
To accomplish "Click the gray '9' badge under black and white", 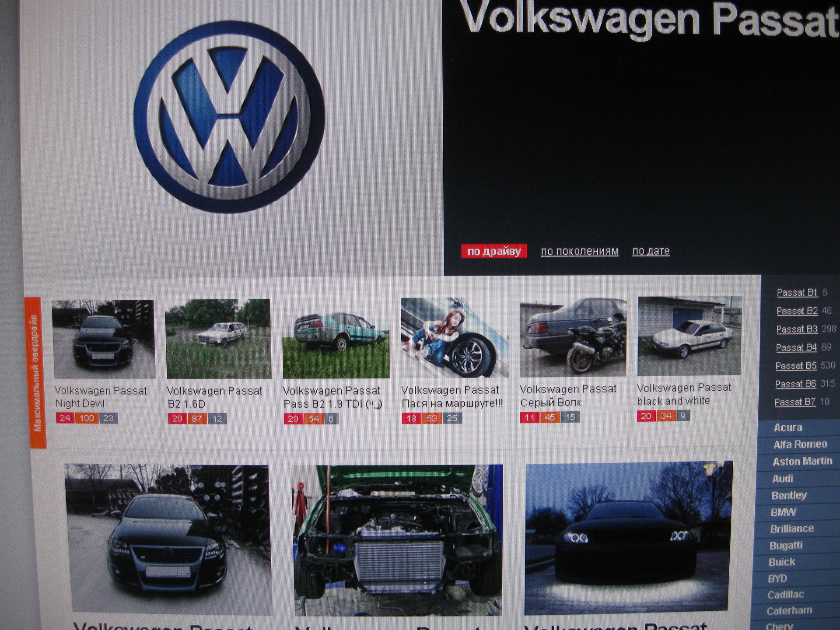I will pyautogui.click(x=683, y=416).
